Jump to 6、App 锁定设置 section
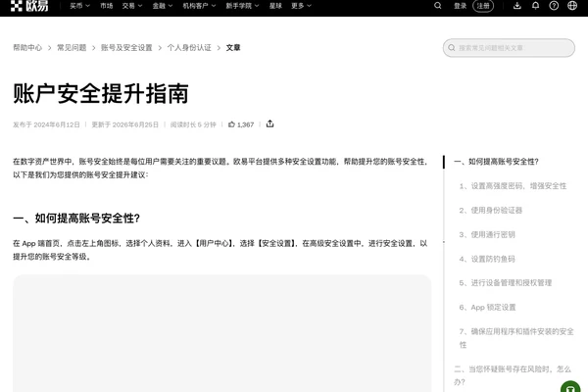Image resolution: width=588 pixels, height=392 pixels. pos(487,307)
